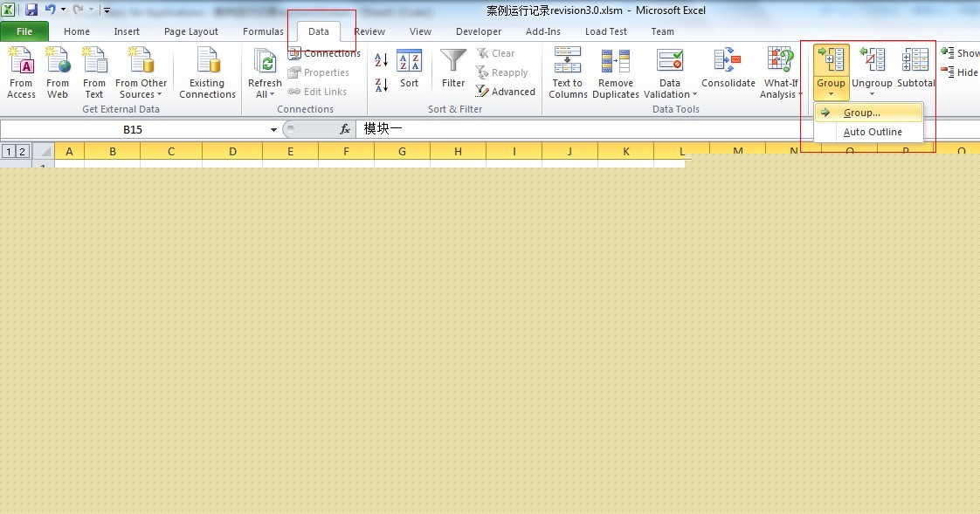Screen dimensions: 980x514
Task: Open the Name Box dropdown
Action: [273, 130]
